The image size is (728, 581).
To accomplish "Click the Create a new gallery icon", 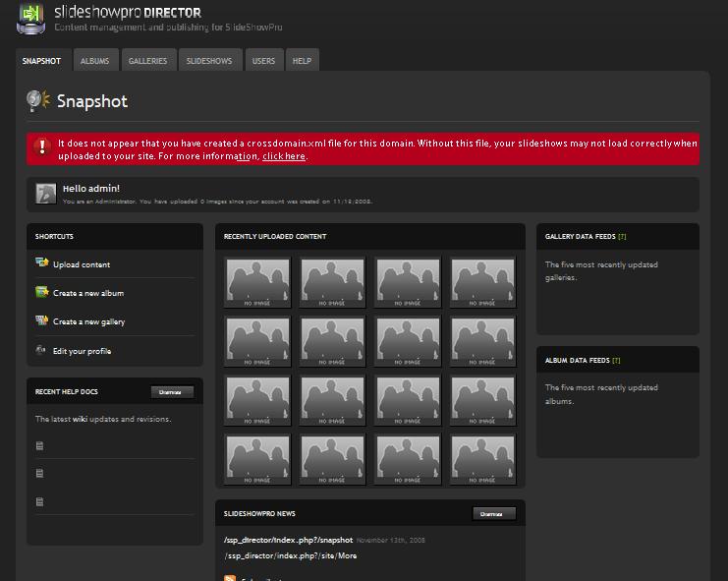I will click(x=42, y=320).
